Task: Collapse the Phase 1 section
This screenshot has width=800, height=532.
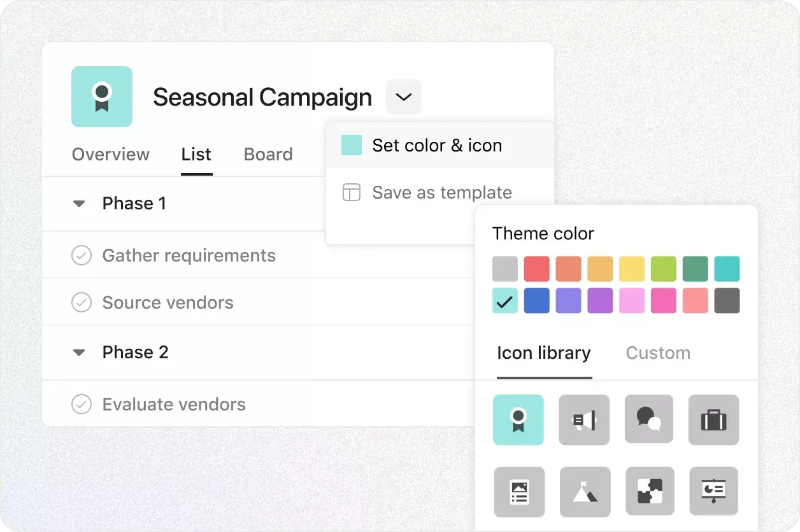Action: coord(78,203)
